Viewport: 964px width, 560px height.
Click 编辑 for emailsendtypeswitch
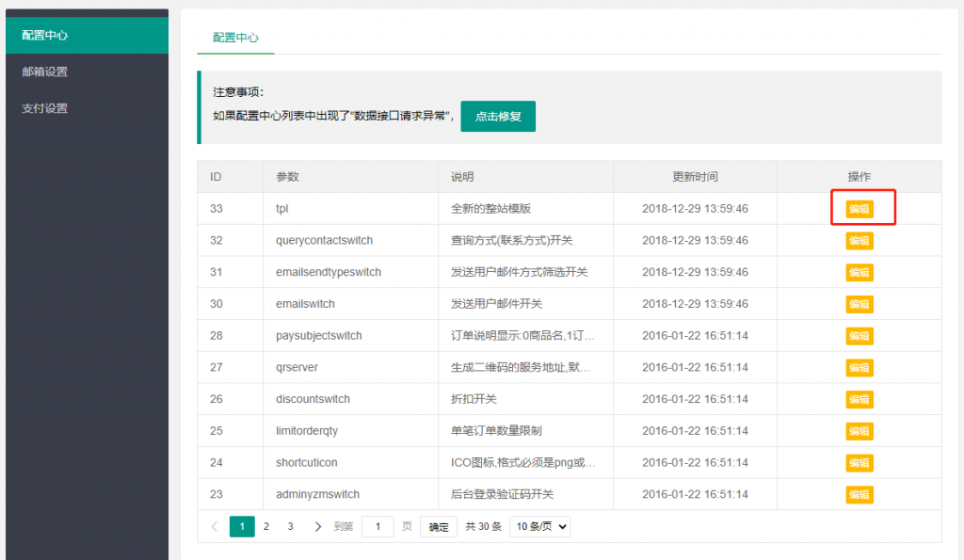click(859, 273)
